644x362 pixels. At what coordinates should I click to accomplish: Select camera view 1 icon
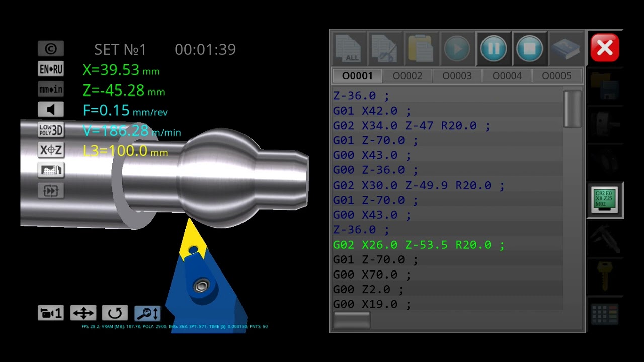click(x=51, y=313)
